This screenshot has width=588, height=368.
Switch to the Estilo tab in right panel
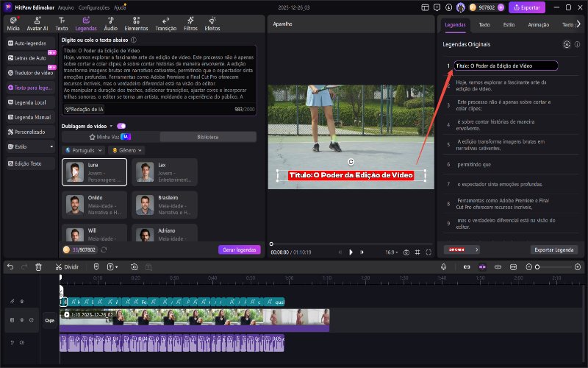[509, 24]
